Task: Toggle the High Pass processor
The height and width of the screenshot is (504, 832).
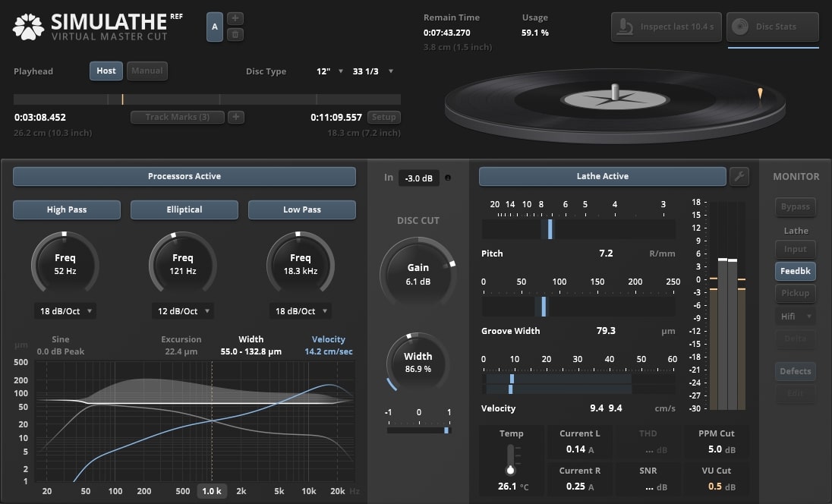Action: [66, 209]
